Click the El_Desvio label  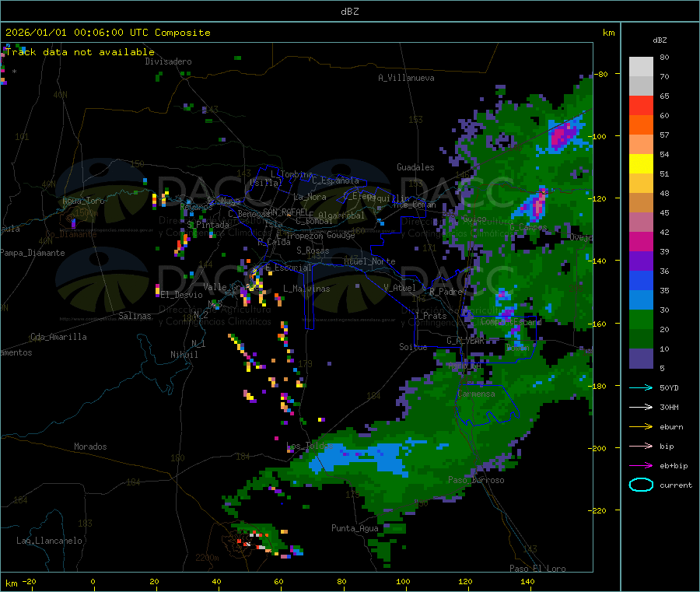181,295
